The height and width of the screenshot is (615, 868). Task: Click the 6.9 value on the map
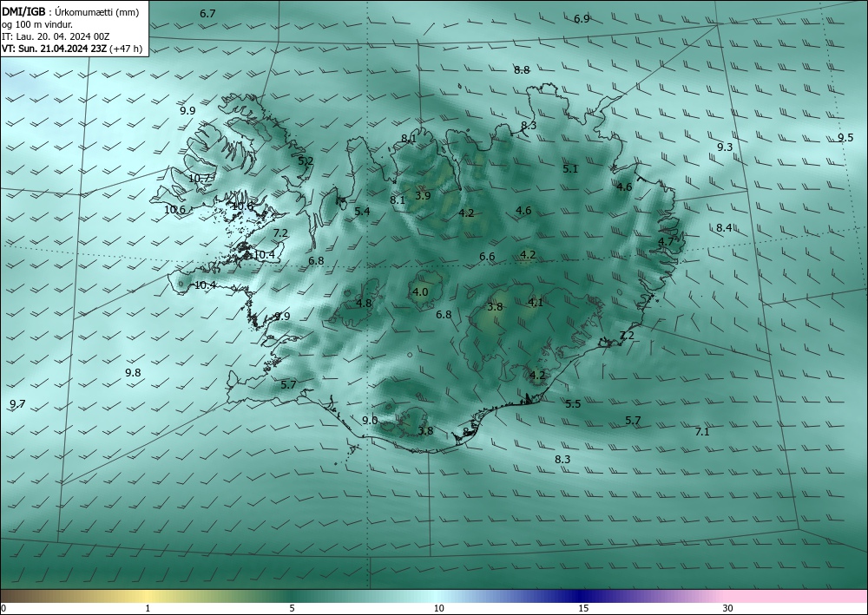(x=582, y=19)
